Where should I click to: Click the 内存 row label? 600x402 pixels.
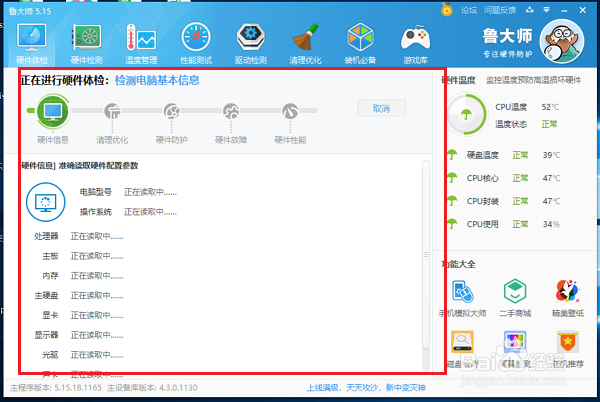pyautogui.click(x=50, y=276)
